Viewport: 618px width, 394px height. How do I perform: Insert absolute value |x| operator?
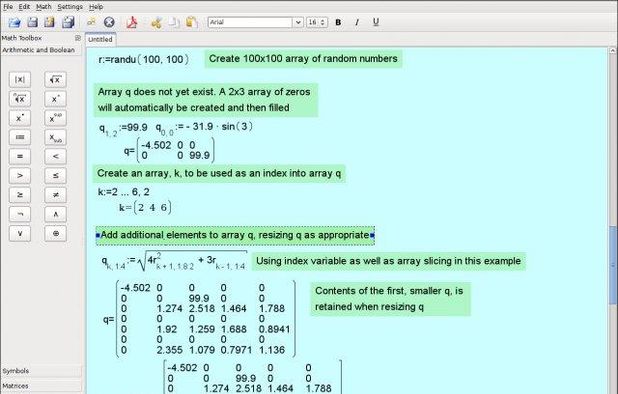coord(20,80)
